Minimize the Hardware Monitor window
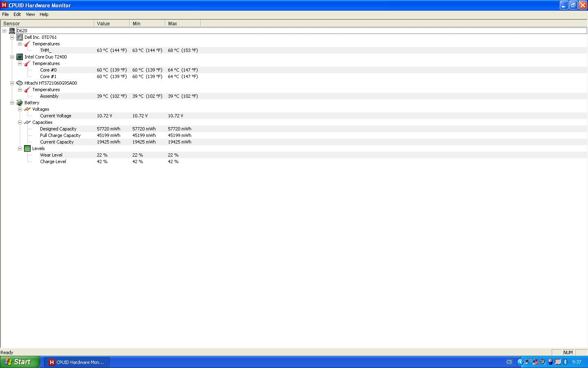The height and width of the screenshot is (368, 588). click(564, 5)
